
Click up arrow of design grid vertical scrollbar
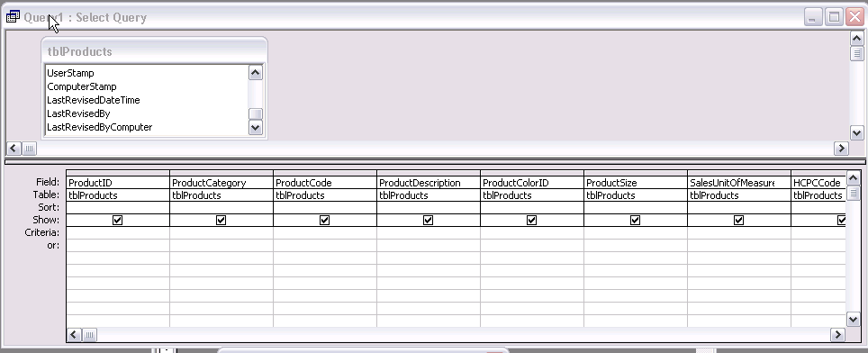[853, 177]
